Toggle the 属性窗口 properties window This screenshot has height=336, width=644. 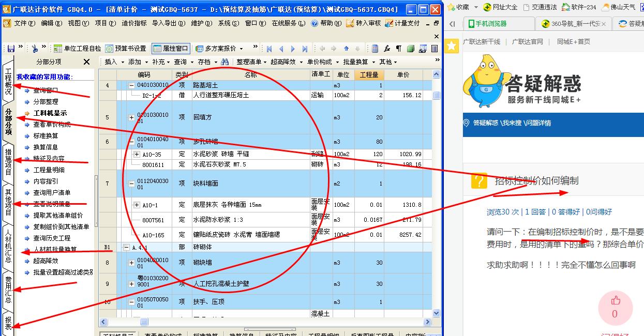pos(171,49)
